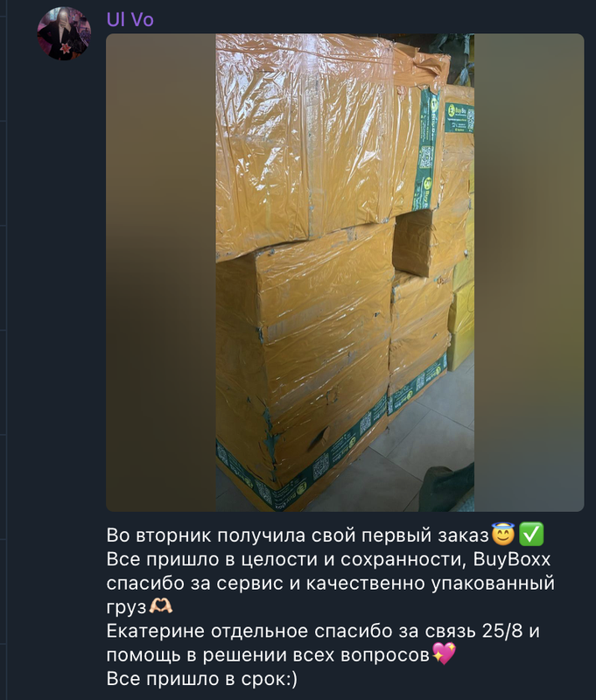
Task: Click the last line Все пришло в срок:)
Action: (202, 679)
